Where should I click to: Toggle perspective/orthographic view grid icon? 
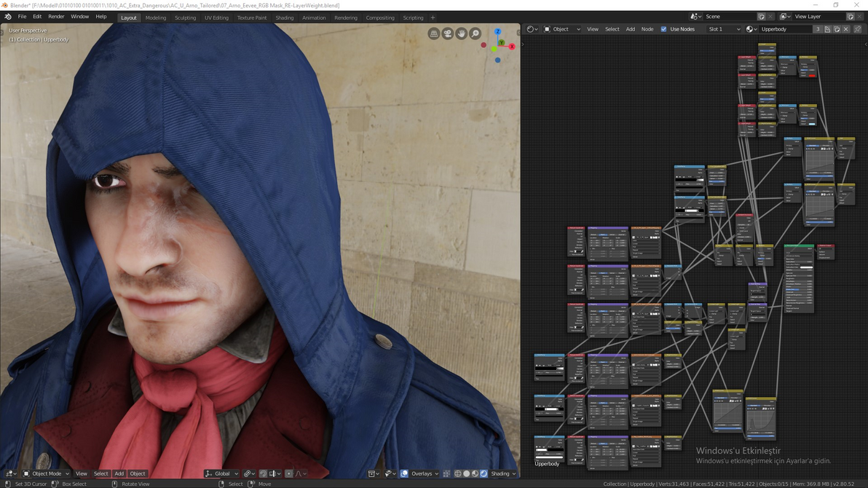[x=434, y=34]
